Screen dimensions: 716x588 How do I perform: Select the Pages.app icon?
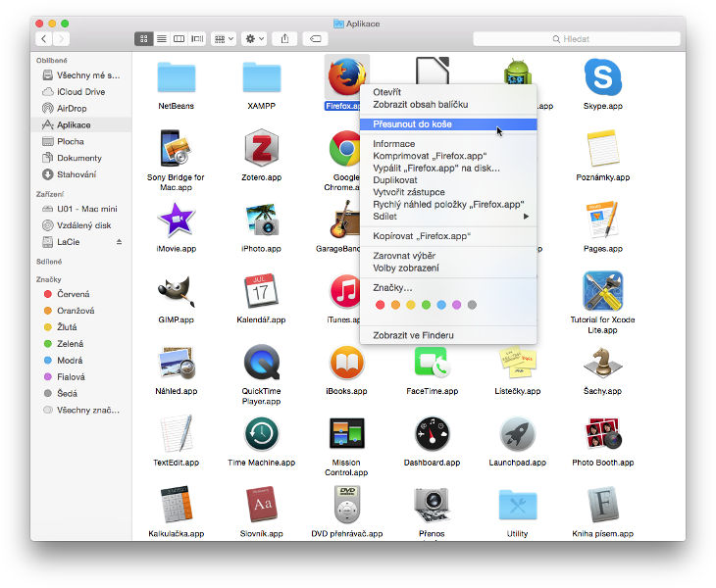coord(603,220)
